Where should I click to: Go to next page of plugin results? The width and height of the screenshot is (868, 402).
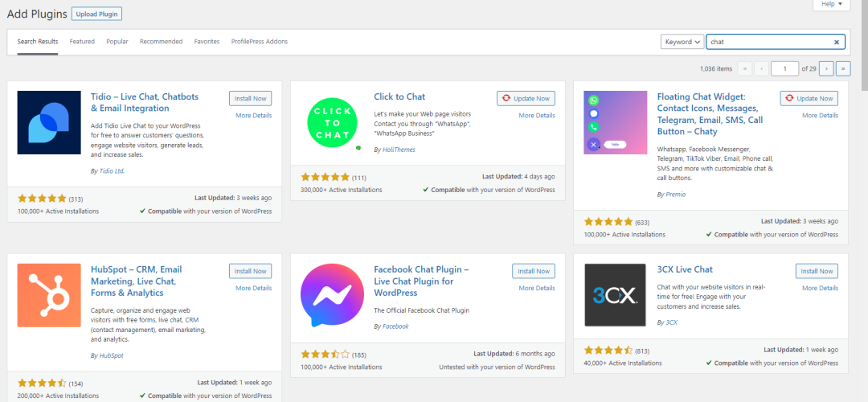(x=826, y=68)
